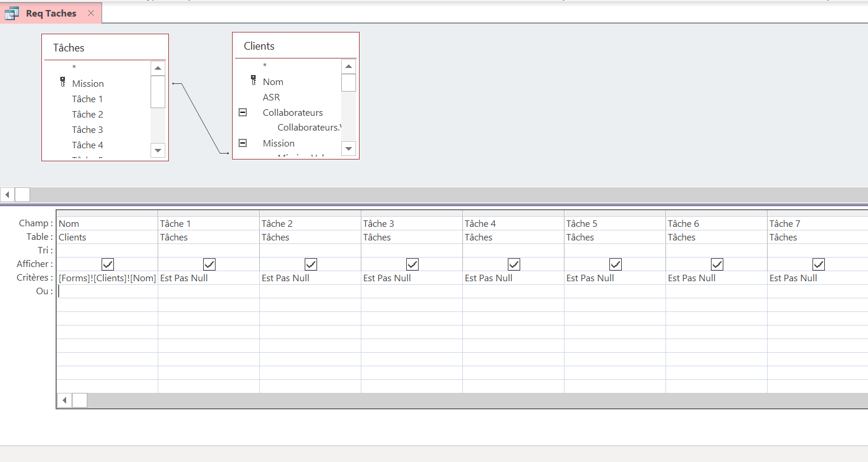Click the Champ cell containing Tâche 1
Viewport: 868px width, 462px height.
click(x=208, y=223)
